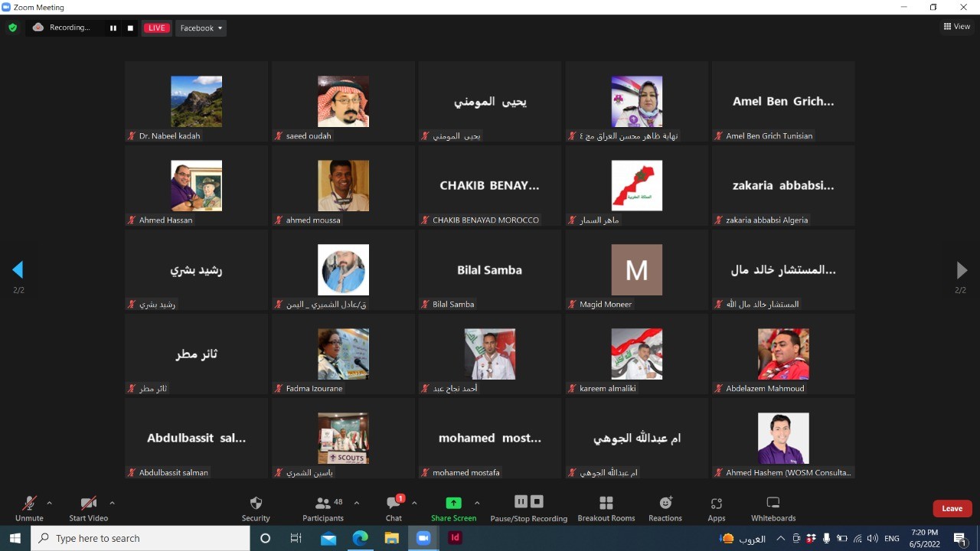Stop the recording in top bar
Image resolution: width=980 pixels, height=551 pixels.
pos(130,28)
